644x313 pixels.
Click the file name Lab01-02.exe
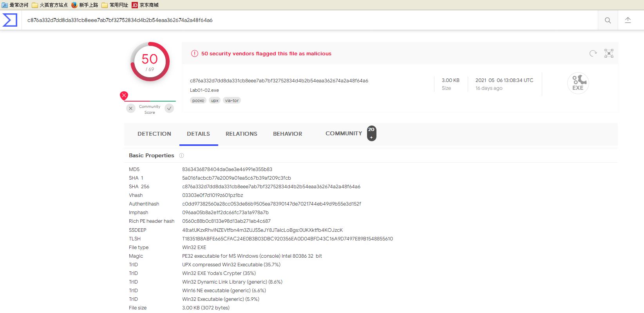coord(204,90)
